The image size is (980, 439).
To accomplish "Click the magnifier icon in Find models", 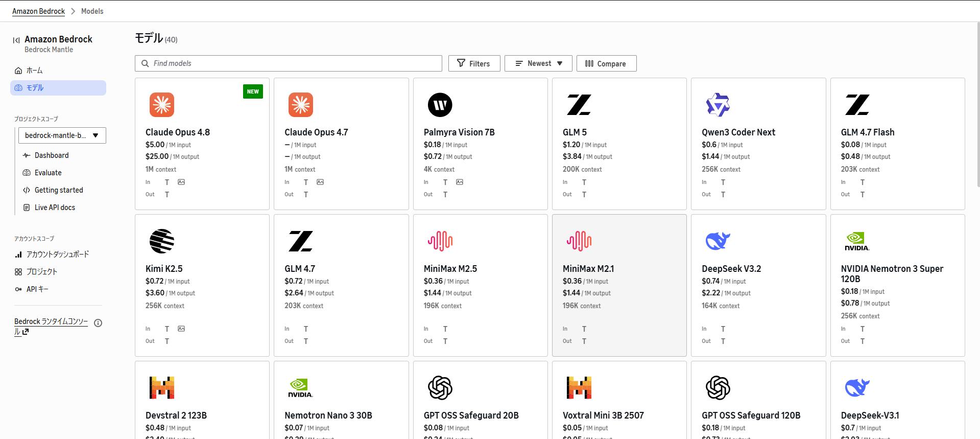I will (145, 63).
